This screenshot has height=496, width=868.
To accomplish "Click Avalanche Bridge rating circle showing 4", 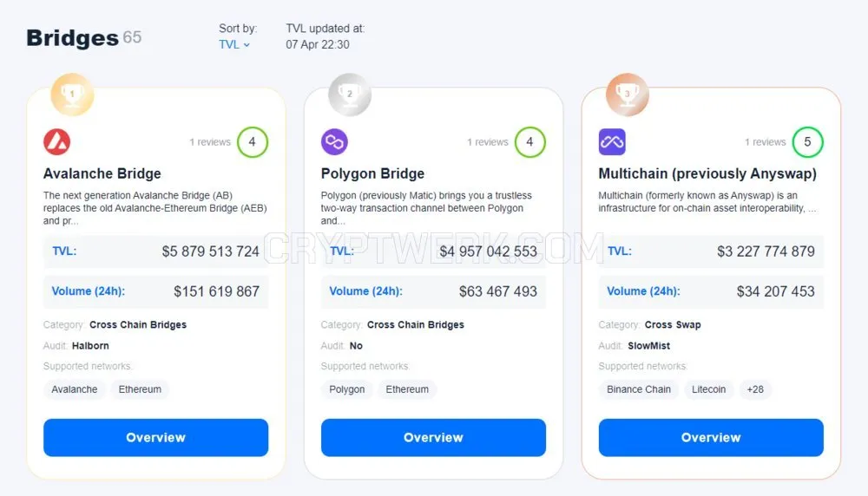I will pos(253,142).
